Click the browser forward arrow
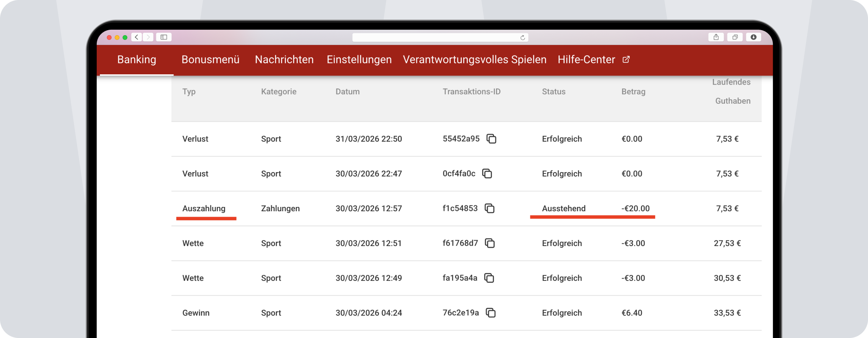 tap(148, 37)
